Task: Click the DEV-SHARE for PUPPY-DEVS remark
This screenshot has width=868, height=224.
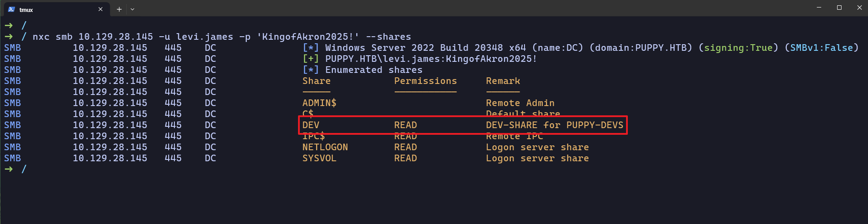Action: [x=555, y=125]
